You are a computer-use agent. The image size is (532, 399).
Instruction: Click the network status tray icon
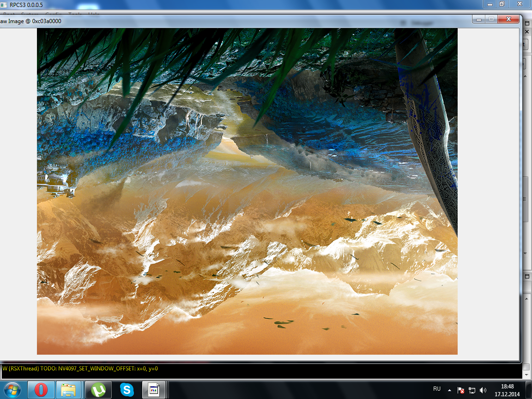472,390
